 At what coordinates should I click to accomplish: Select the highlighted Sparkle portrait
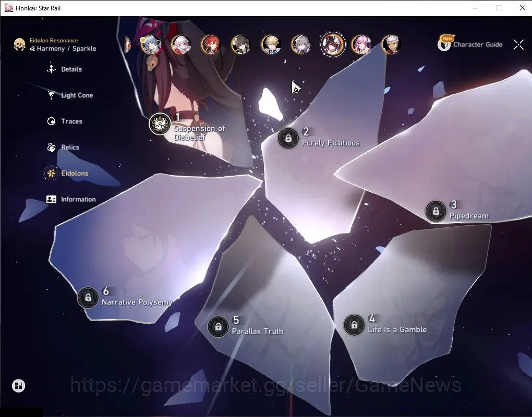[x=333, y=44]
